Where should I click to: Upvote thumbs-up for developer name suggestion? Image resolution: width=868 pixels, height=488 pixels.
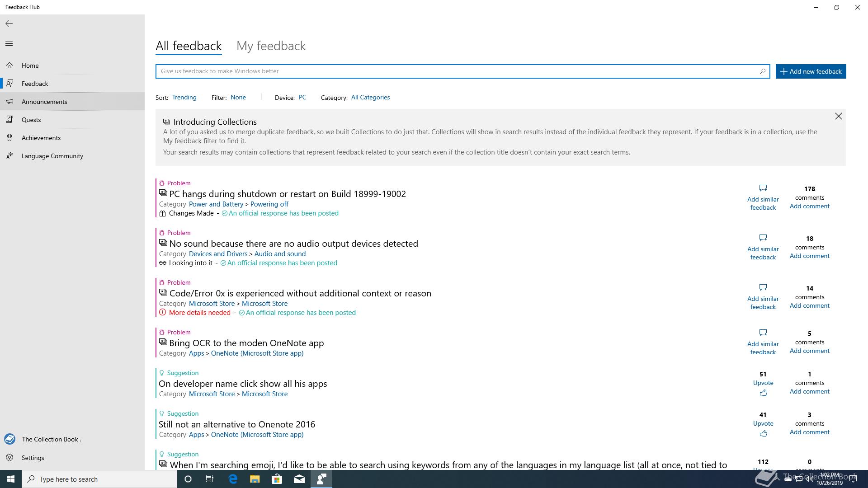[x=763, y=393]
